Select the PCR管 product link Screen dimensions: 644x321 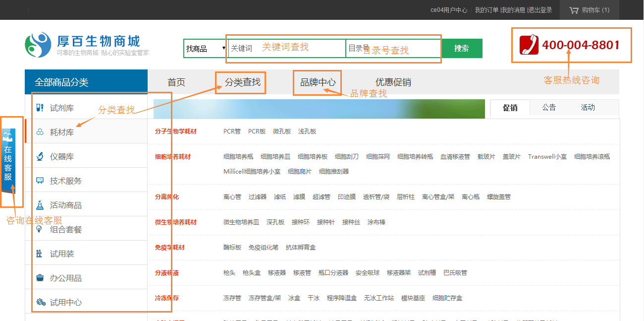pyautogui.click(x=232, y=131)
